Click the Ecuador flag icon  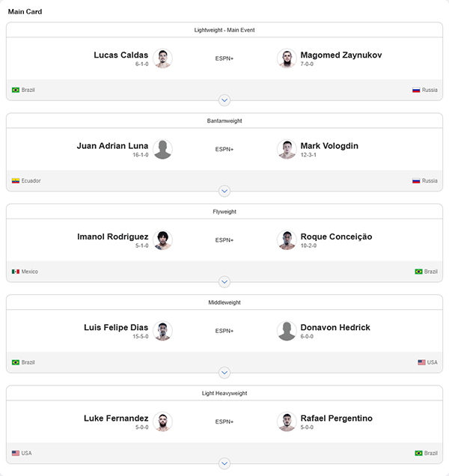(x=16, y=180)
